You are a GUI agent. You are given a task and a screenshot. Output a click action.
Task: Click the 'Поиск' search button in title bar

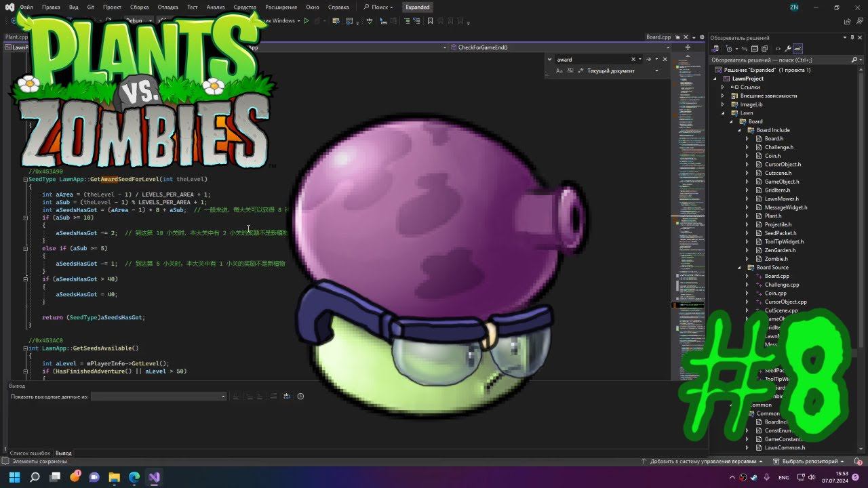[x=378, y=7]
